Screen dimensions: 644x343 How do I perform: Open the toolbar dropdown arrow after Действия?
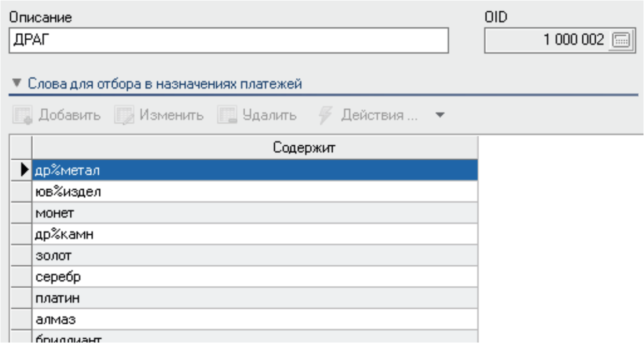(439, 116)
